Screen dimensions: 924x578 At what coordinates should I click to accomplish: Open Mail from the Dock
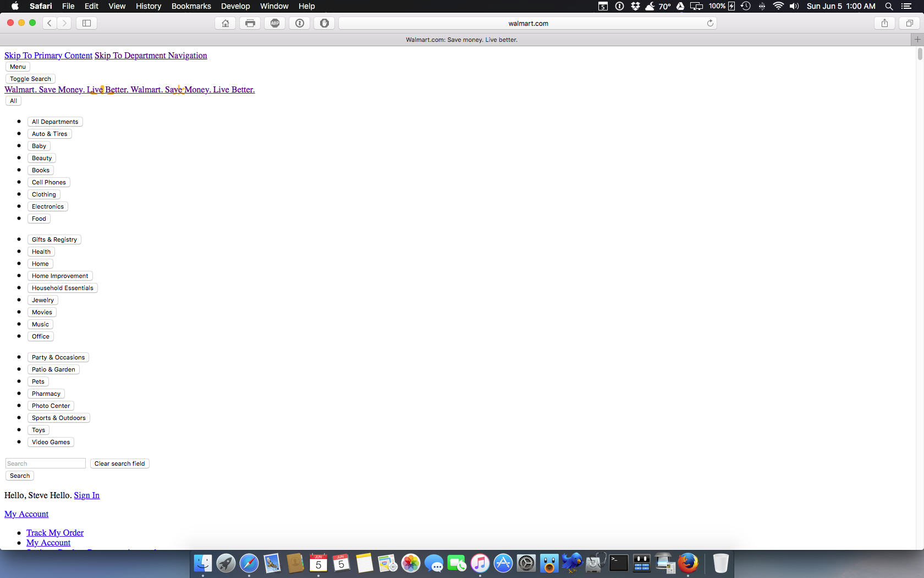coord(272,563)
